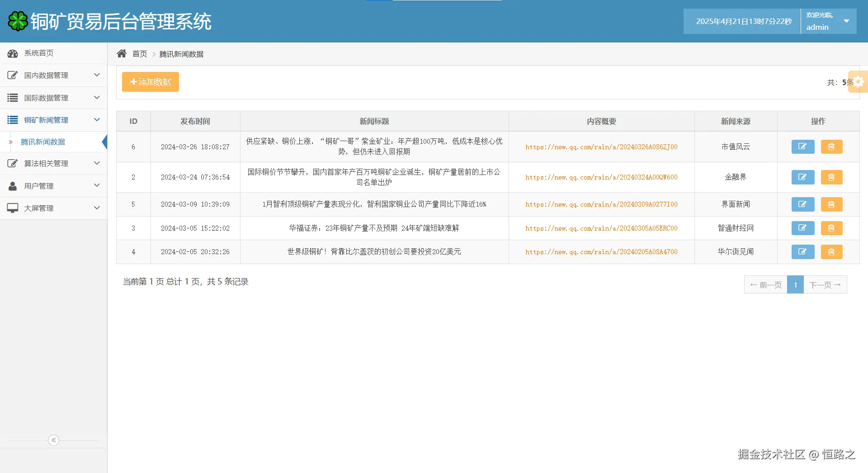Image resolution: width=868 pixels, height=473 pixels.
Task: Open link ending 20240205A08A4700
Action: point(601,252)
